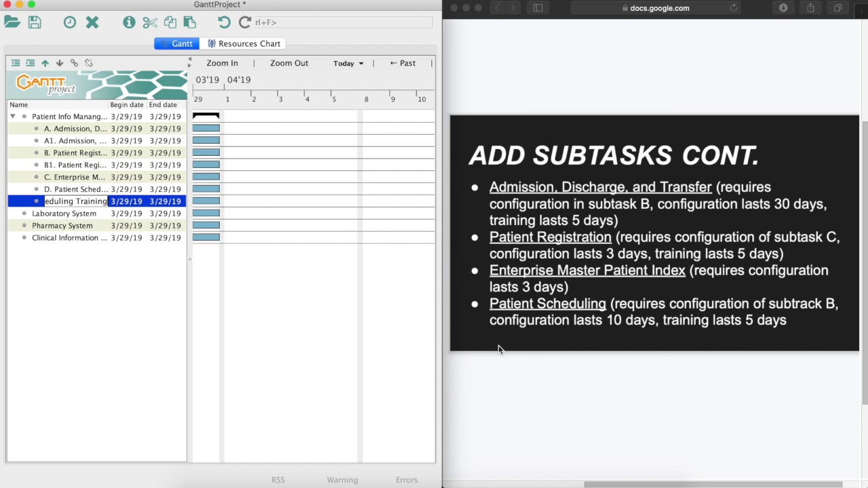This screenshot has height=488, width=868.
Task: Select the Pharmacy System task
Action: (x=96, y=226)
